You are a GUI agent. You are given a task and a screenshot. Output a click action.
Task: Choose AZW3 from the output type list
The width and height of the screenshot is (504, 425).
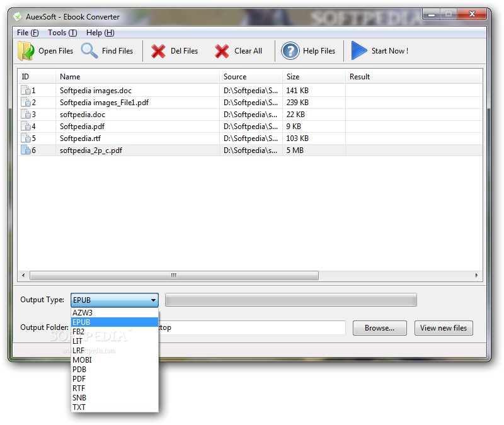pyautogui.click(x=115, y=312)
